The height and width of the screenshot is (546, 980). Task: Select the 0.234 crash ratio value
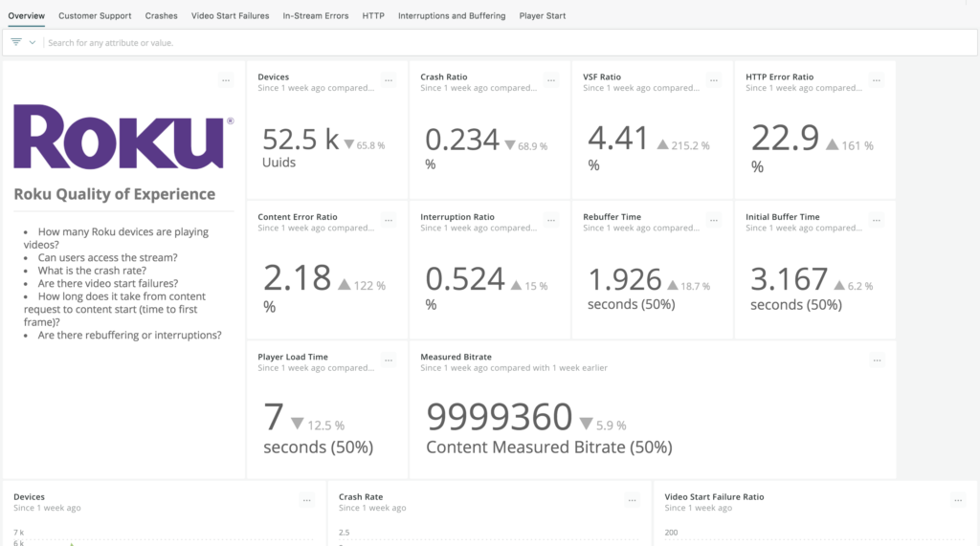462,140
